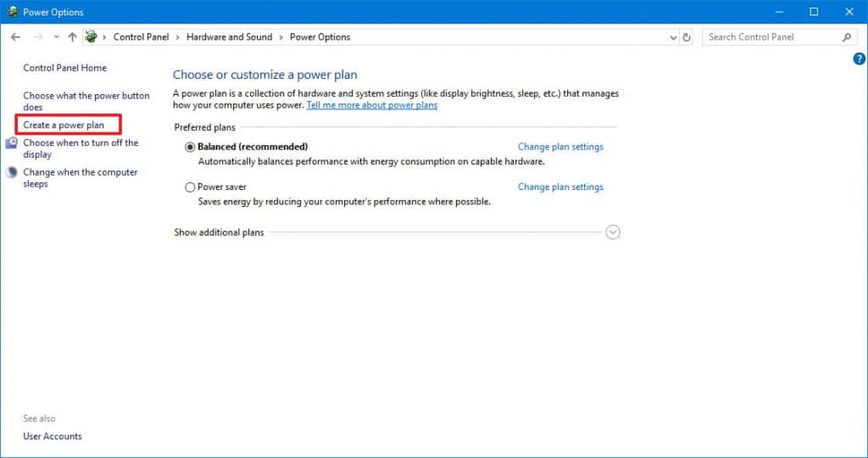
Task: Click the search magnifier icon
Action: (x=846, y=37)
